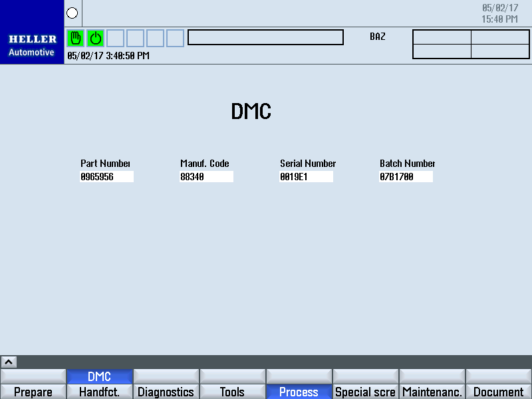Select the Process tab
Viewport: 532px width, 399px height.
pos(299,392)
